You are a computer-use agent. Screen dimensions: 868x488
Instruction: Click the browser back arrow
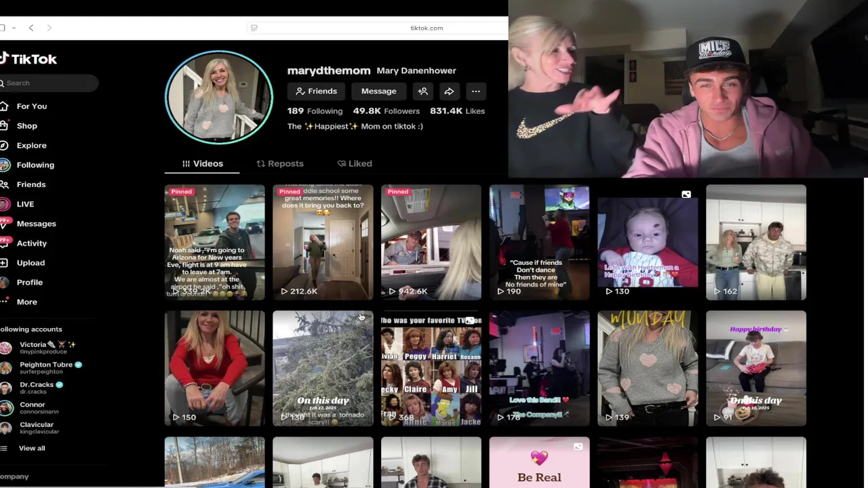31,28
